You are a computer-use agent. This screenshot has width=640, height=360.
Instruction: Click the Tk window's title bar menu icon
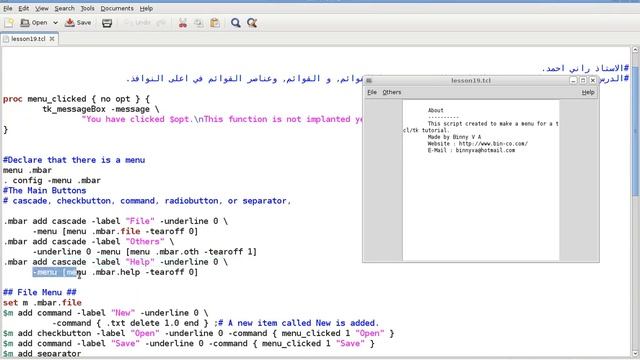(x=369, y=80)
